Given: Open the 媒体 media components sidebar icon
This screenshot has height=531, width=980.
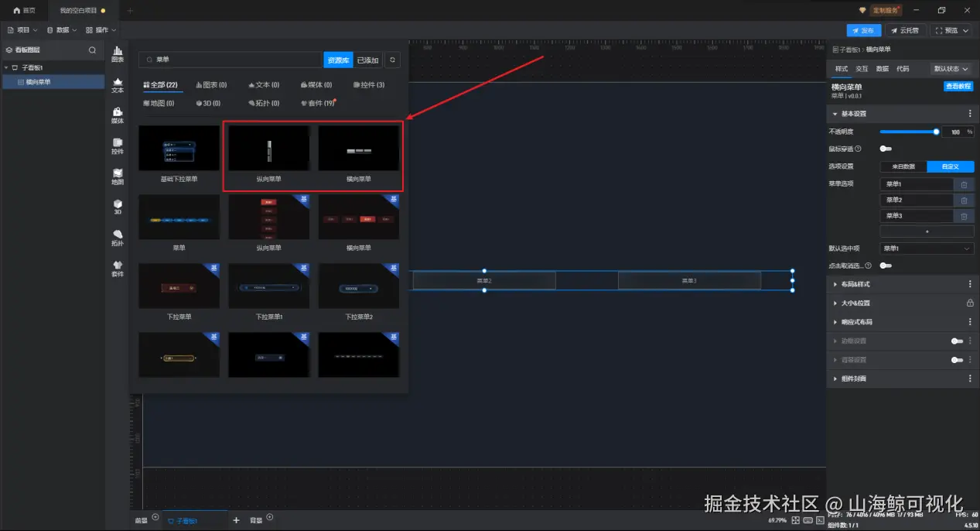Looking at the screenshot, I should (x=118, y=115).
